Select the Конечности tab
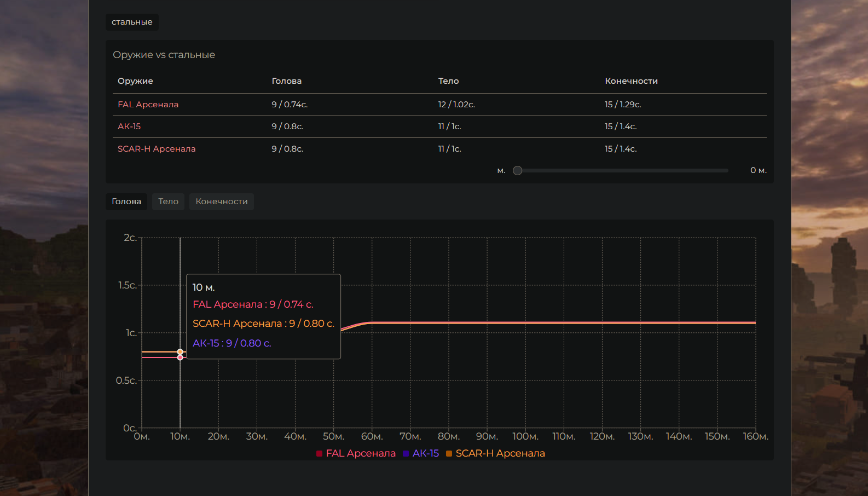 pyautogui.click(x=221, y=201)
